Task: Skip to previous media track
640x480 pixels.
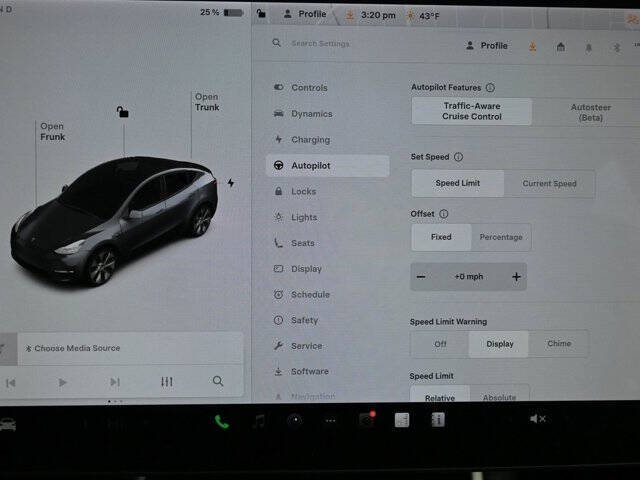Action: (x=11, y=382)
